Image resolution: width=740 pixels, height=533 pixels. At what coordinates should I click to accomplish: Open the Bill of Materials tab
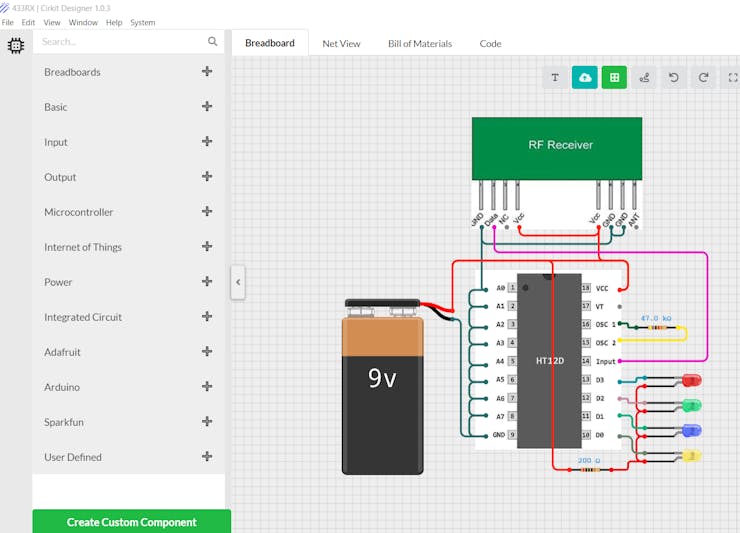point(420,43)
